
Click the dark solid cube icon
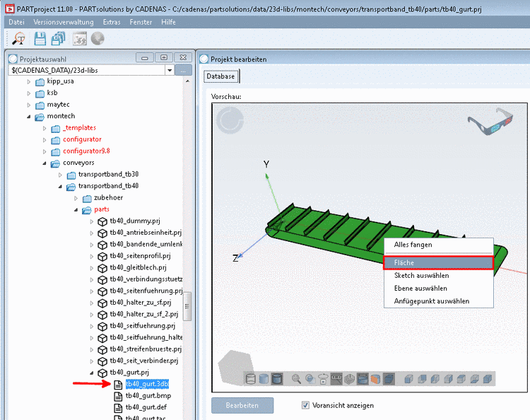(x=389, y=379)
